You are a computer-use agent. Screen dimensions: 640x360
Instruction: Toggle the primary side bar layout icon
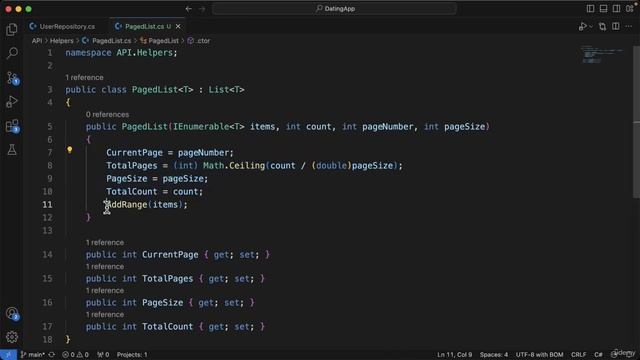pyautogui.click(x=590, y=9)
